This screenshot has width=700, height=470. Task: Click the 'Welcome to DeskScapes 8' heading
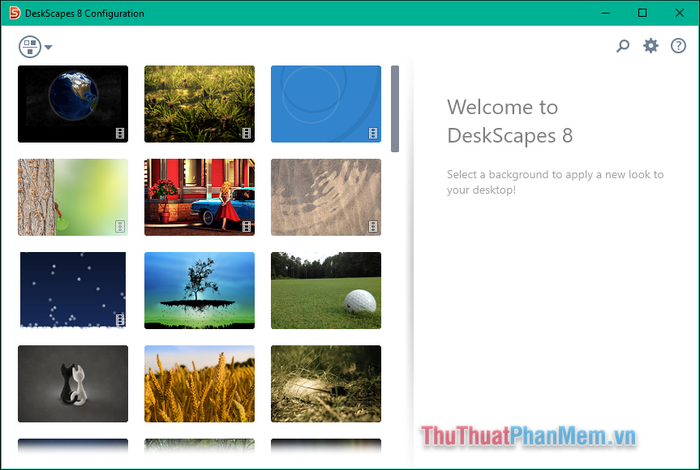[510, 121]
